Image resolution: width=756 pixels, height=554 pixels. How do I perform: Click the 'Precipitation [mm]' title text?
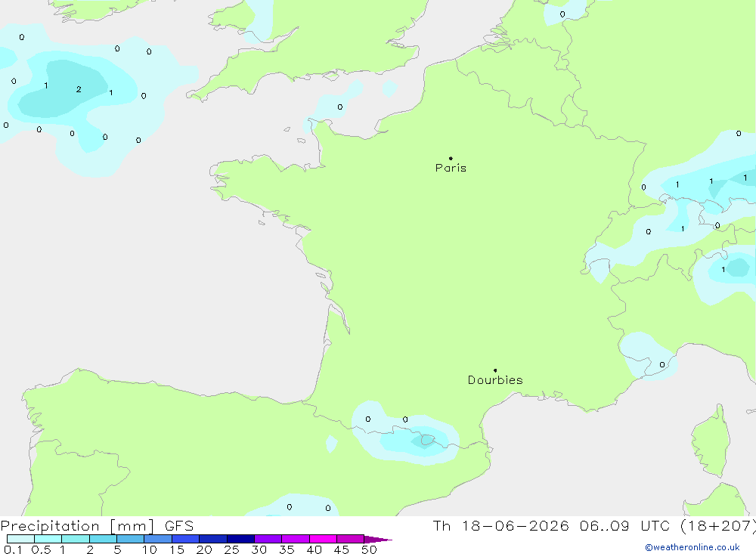[x=77, y=526]
